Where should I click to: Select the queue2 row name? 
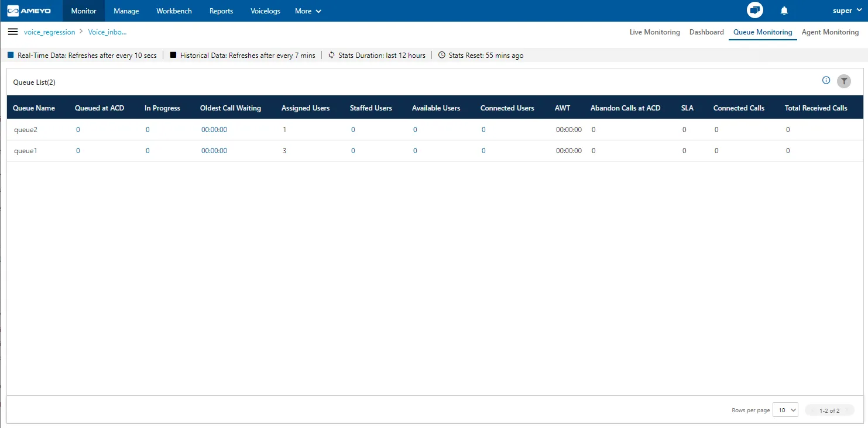point(26,130)
